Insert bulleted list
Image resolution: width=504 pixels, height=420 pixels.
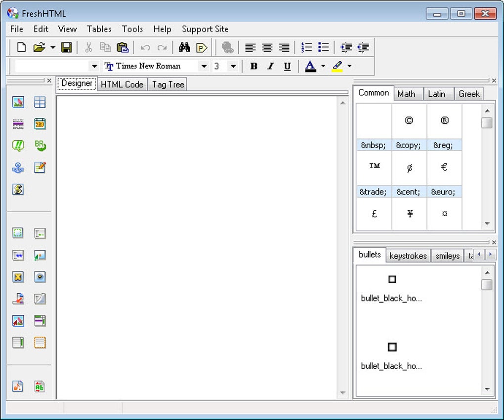click(x=323, y=47)
